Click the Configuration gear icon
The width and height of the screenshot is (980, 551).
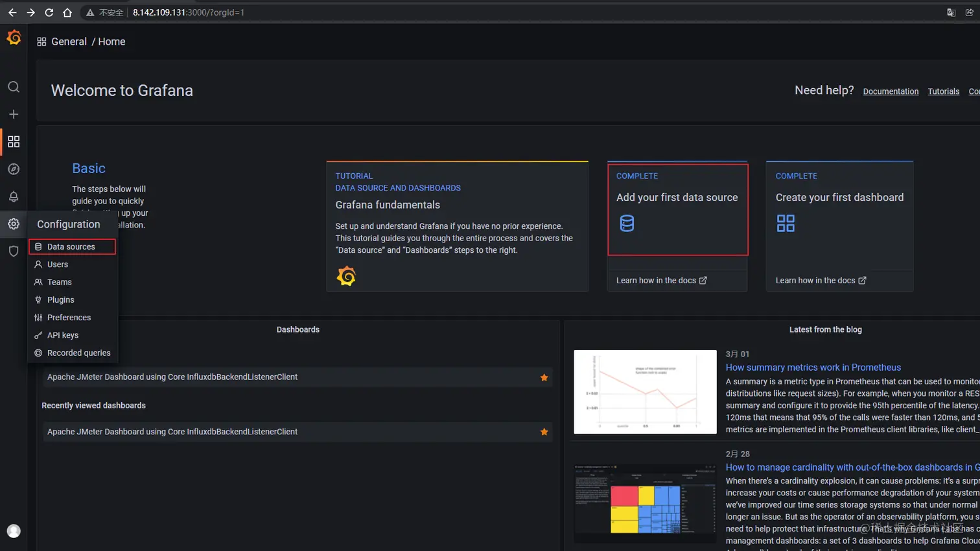click(x=14, y=224)
